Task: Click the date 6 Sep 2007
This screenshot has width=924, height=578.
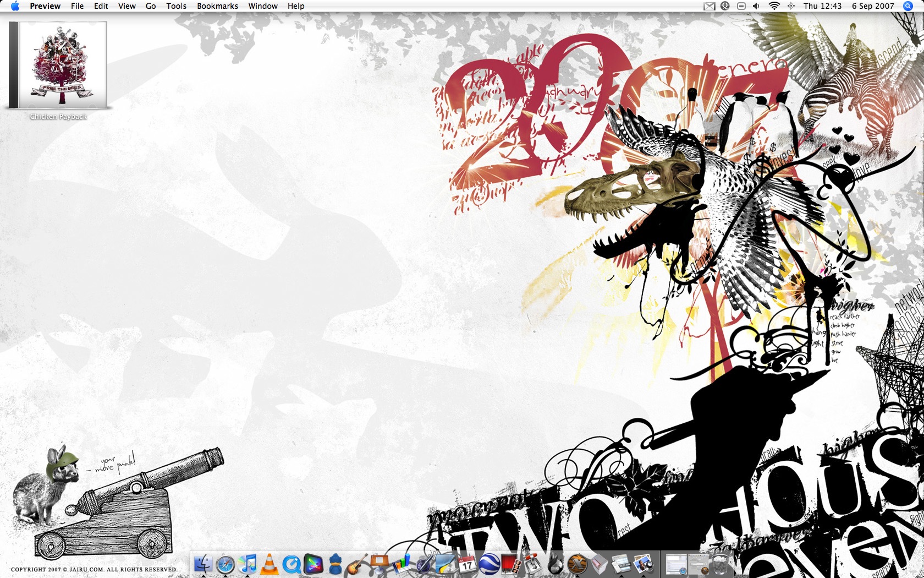Action: [873, 6]
